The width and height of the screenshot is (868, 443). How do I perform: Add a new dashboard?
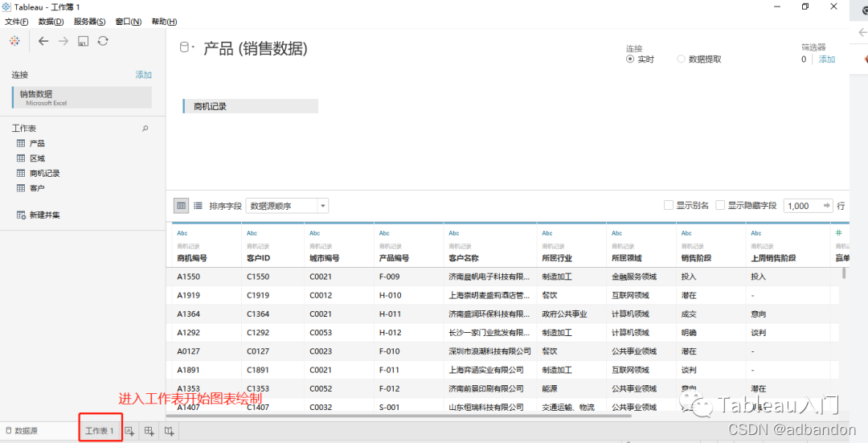click(x=149, y=431)
